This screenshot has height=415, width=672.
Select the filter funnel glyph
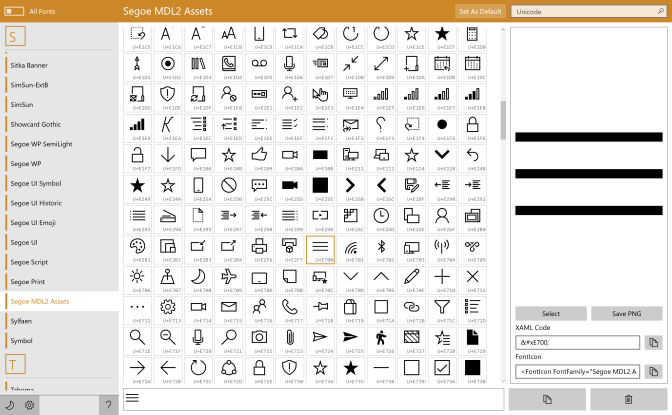442,310
